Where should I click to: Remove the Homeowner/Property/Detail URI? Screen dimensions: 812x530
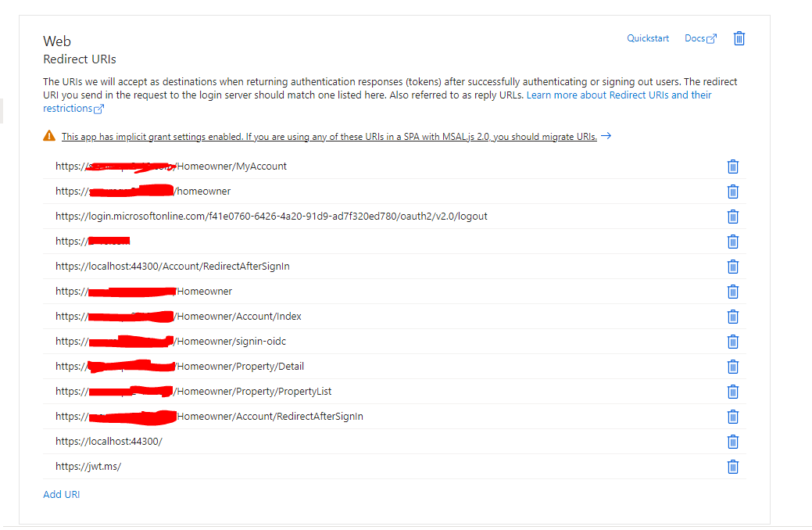pos(733,367)
